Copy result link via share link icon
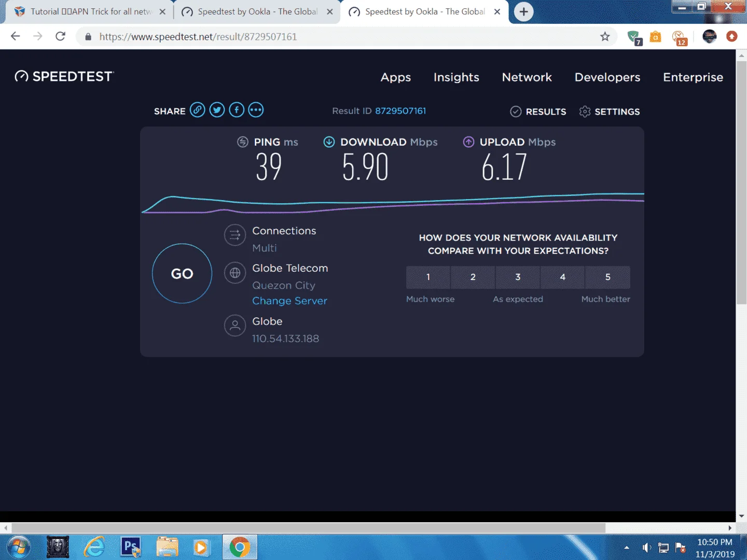The height and width of the screenshot is (560, 747). tap(197, 110)
